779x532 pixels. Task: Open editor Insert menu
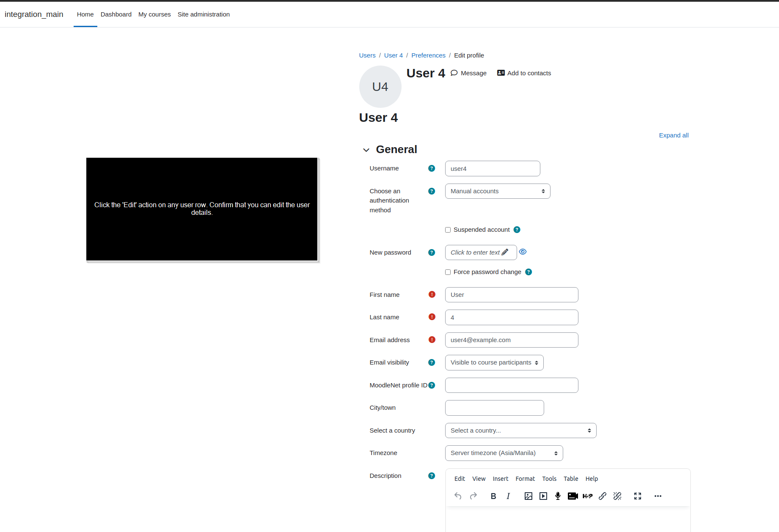click(501, 479)
